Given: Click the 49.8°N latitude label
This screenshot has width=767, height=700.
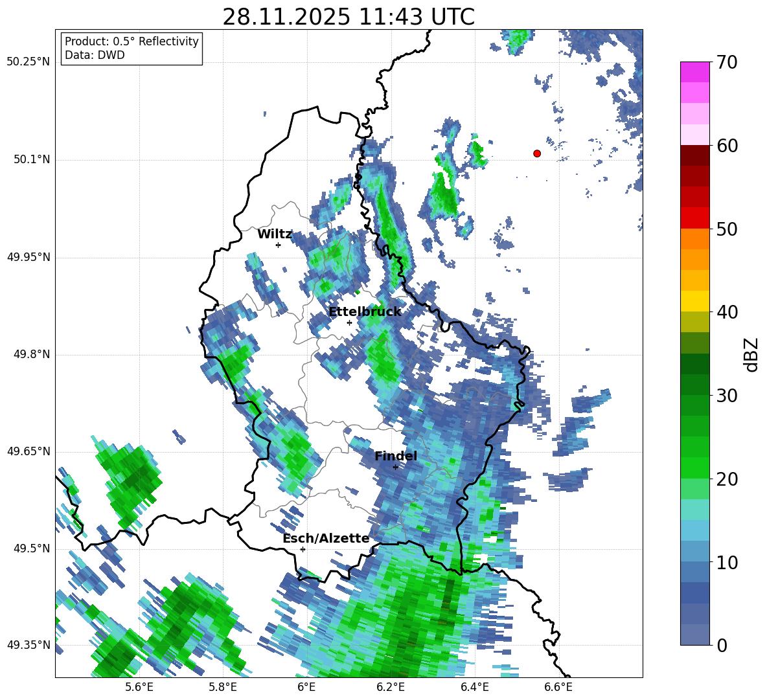Looking at the screenshot, I should (31, 354).
